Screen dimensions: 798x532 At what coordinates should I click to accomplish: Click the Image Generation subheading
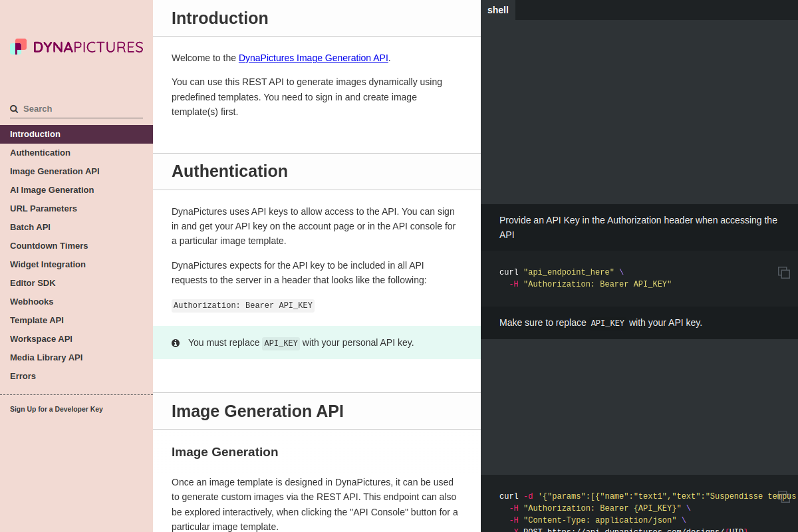tap(225, 452)
